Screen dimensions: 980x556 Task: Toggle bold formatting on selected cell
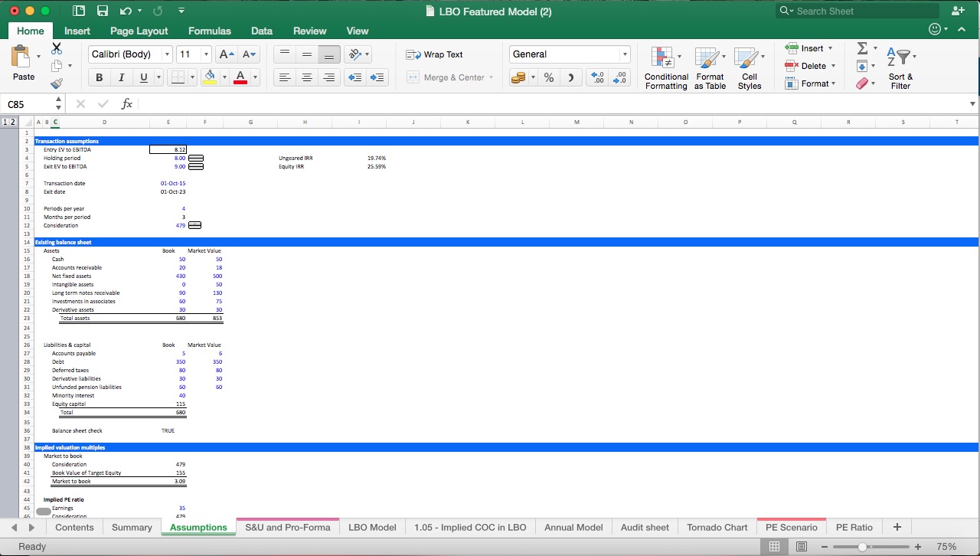[x=99, y=77]
